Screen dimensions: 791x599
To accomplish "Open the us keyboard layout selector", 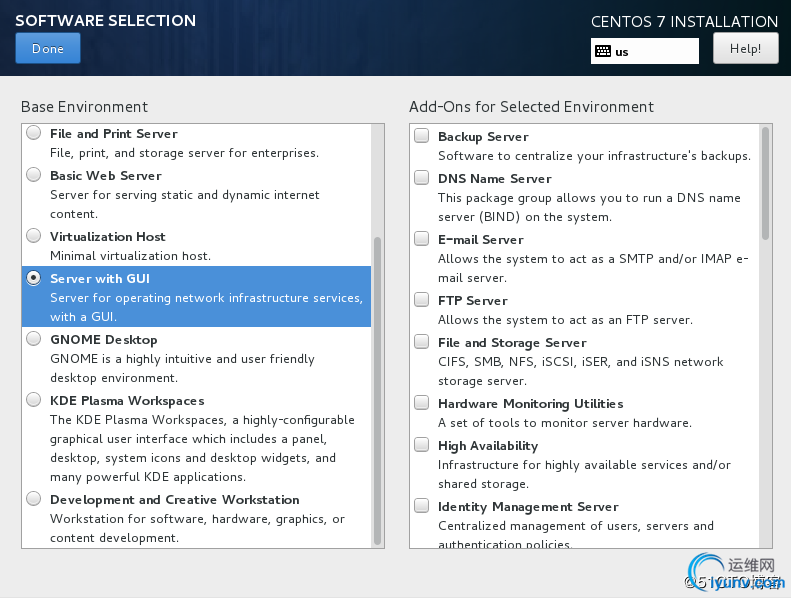I will (x=645, y=51).
